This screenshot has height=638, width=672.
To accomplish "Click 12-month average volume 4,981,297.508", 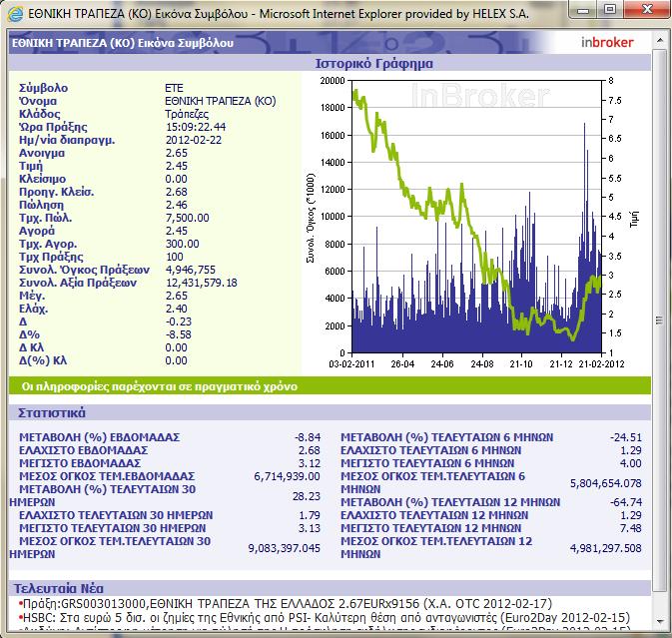I will 605,548.
